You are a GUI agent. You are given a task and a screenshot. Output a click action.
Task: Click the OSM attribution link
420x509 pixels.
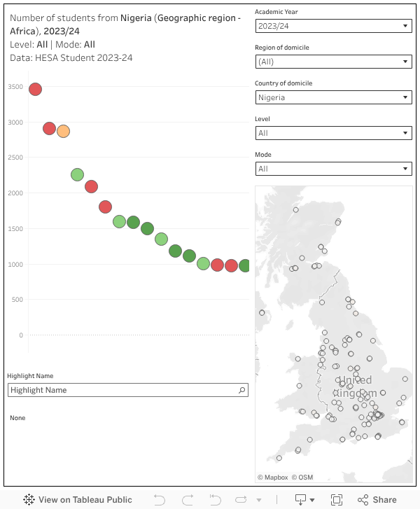(x=302, y=477)
